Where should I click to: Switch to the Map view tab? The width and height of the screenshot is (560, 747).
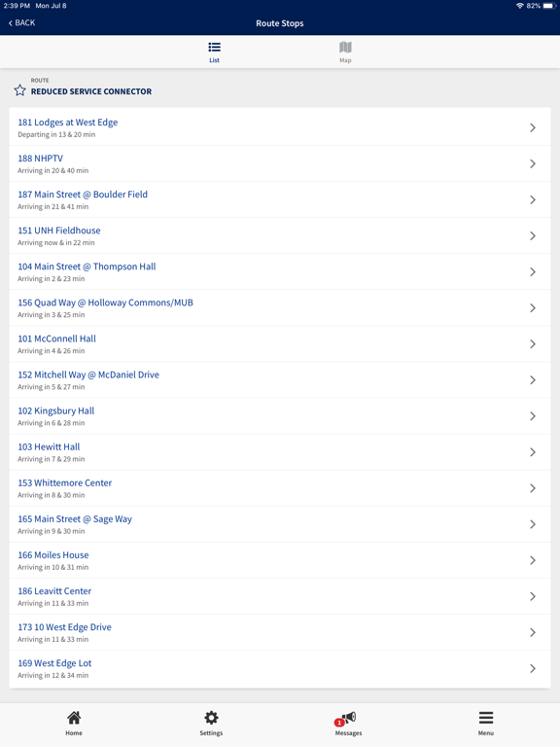[x=345, y=53]
